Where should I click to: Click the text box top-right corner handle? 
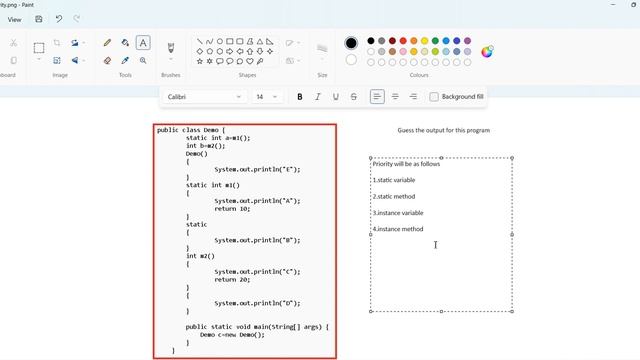pos(512,158)
